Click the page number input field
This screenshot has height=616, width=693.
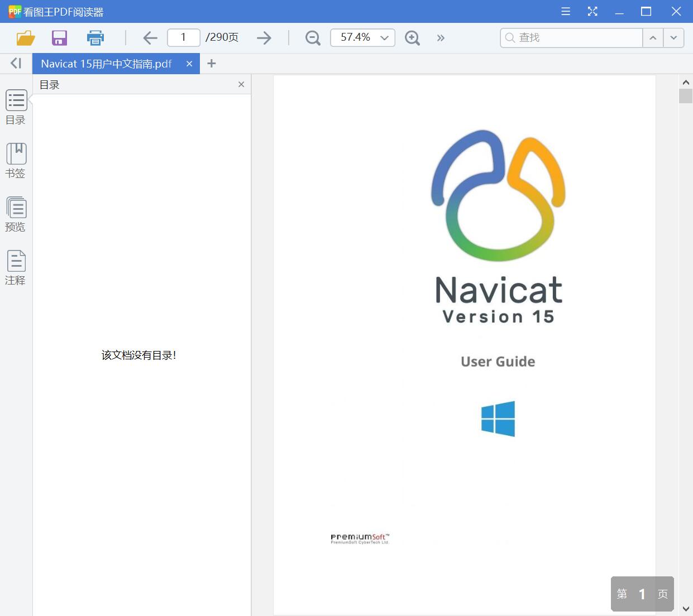coord(183,37)
